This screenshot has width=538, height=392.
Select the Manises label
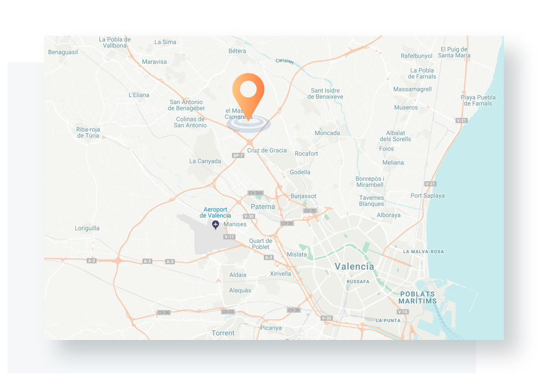coord(235,224)
